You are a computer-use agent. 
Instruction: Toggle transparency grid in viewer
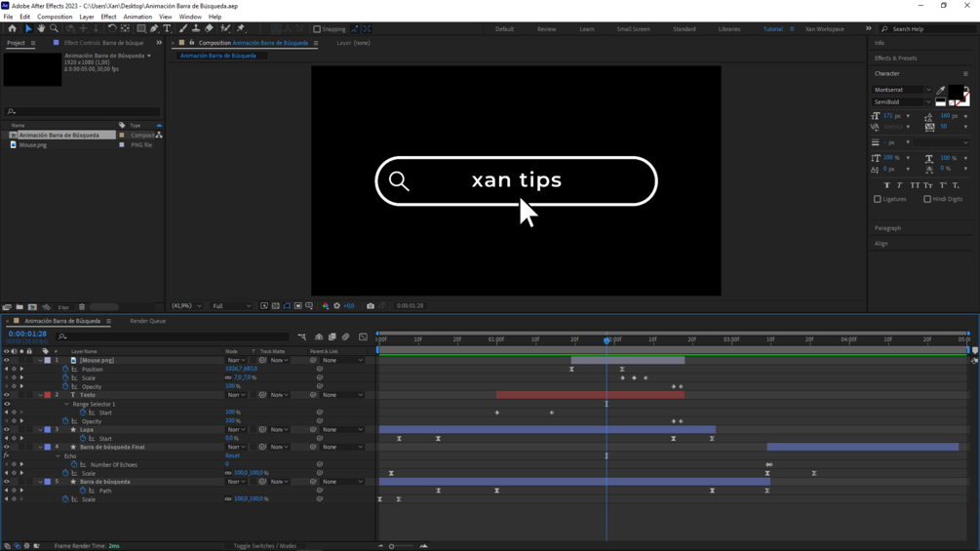point(276,306)
